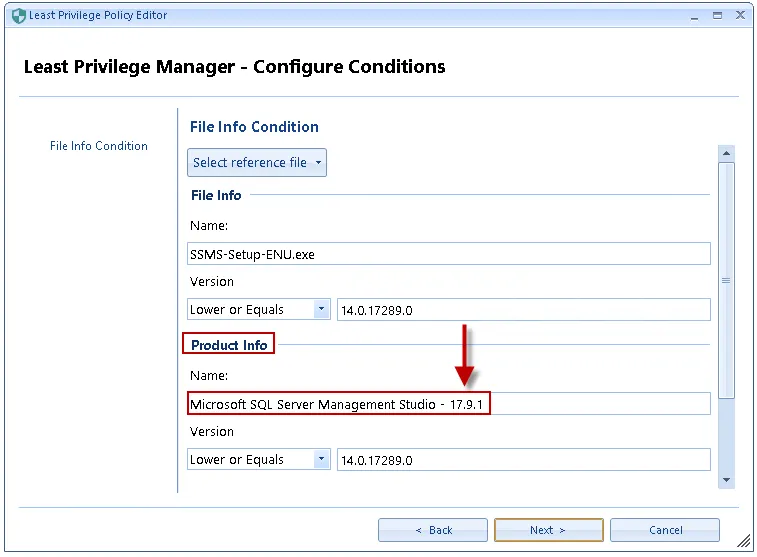Click the scrollbar up arrow
The width and height of the screenshot is (757, 557).
pos(727,153)
